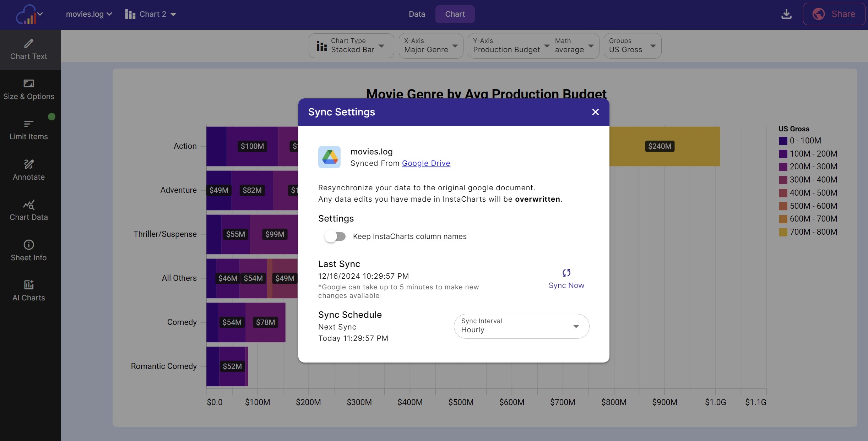Viewport: 868px width, 441px height.
Task: Open the Chart 2 selector dropdown
Action: point(151,14)
